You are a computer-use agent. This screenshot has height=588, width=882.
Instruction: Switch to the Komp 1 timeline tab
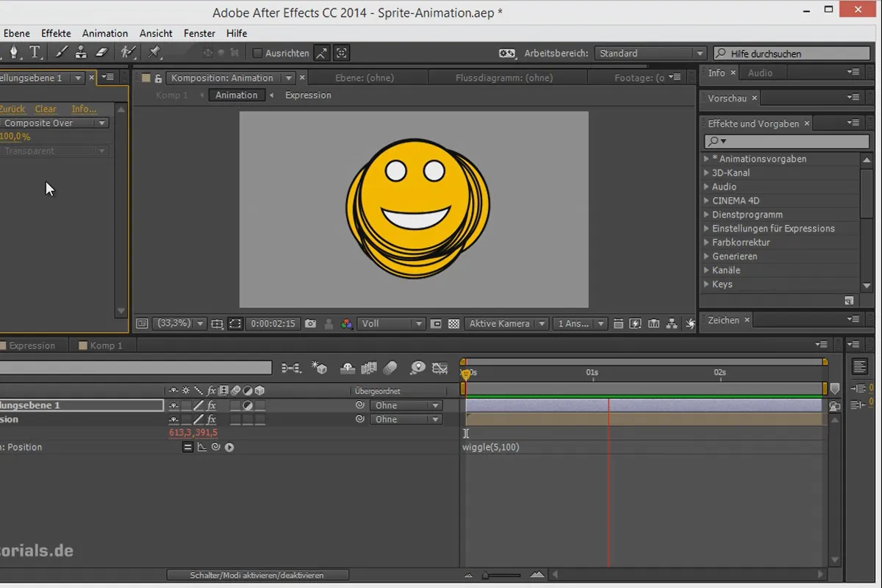coord(106,345)
